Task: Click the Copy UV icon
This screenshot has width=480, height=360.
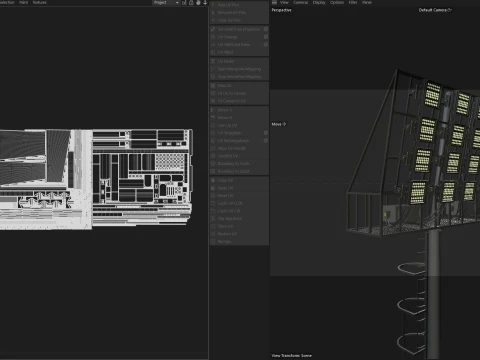Action: [x=213, y=180]
